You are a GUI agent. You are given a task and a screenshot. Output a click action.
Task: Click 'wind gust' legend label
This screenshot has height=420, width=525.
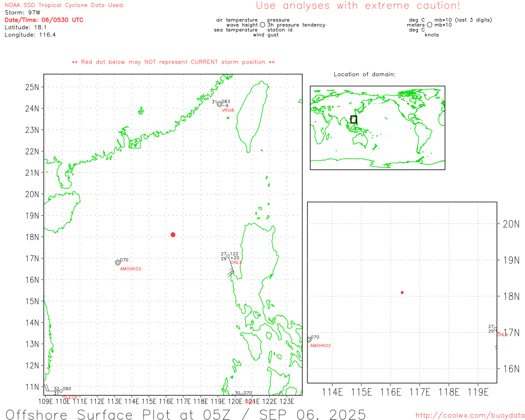266,35
